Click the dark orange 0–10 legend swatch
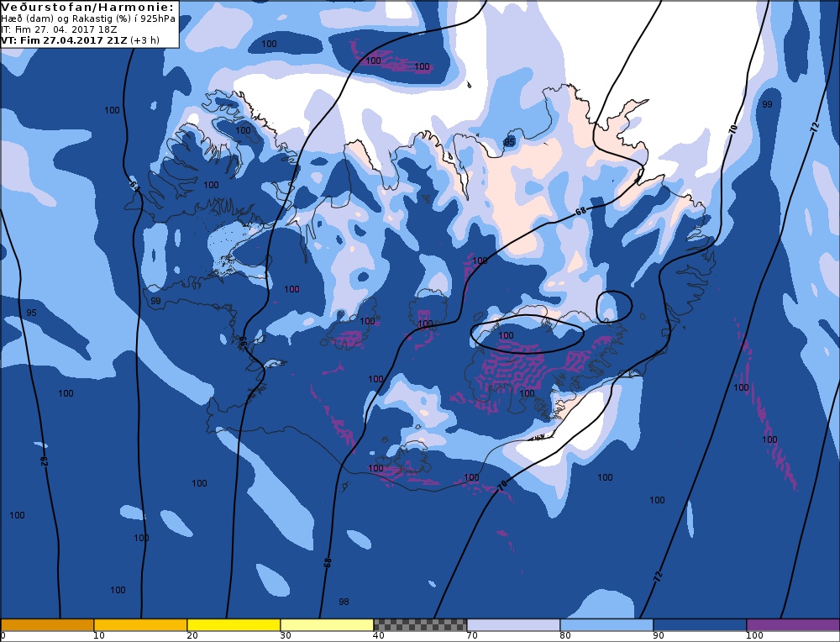 47,625
